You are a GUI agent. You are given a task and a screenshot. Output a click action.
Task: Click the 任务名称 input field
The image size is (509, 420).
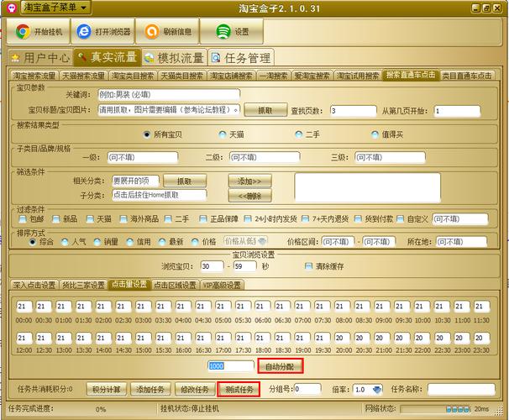point(461,389)
